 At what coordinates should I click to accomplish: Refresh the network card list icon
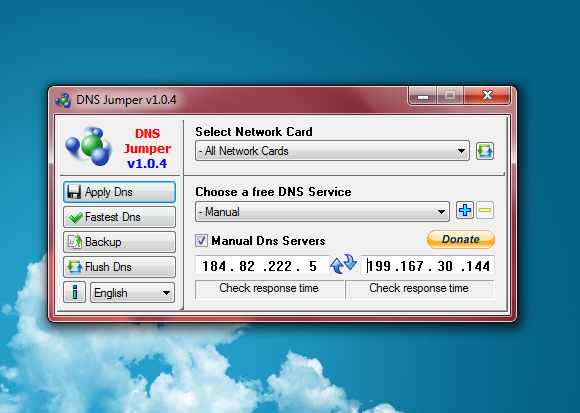485,151
